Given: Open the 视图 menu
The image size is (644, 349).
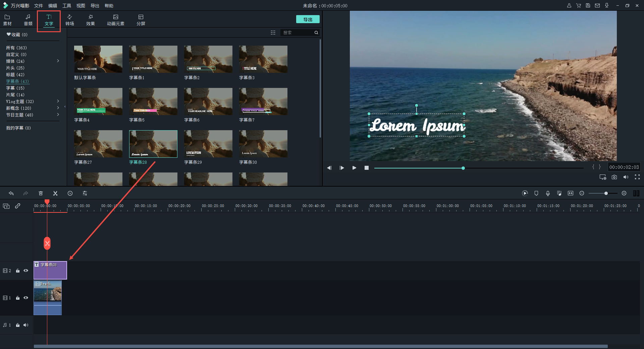Looking at the screenshot, I should point(81,6).
